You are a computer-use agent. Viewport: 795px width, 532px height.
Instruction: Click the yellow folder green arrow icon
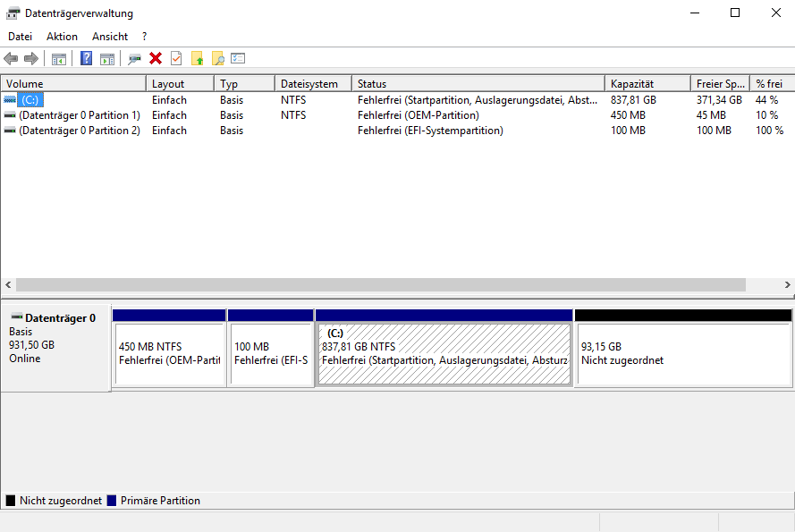click(x=198, y=58)
